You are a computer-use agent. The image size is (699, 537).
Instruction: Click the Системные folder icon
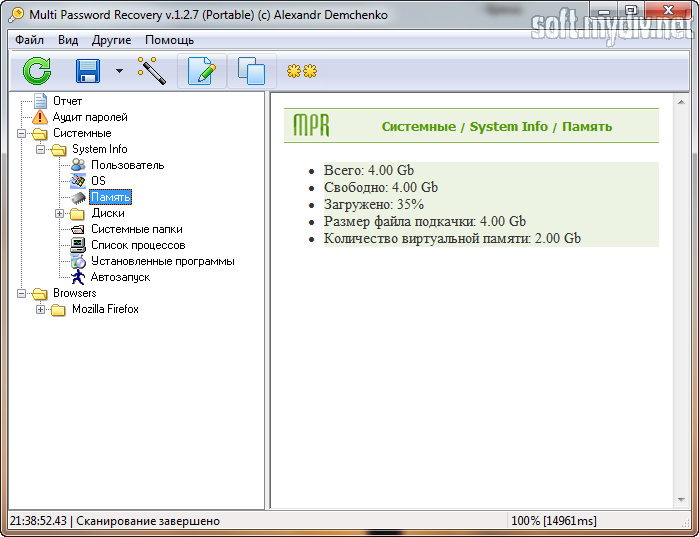[40, 134]
